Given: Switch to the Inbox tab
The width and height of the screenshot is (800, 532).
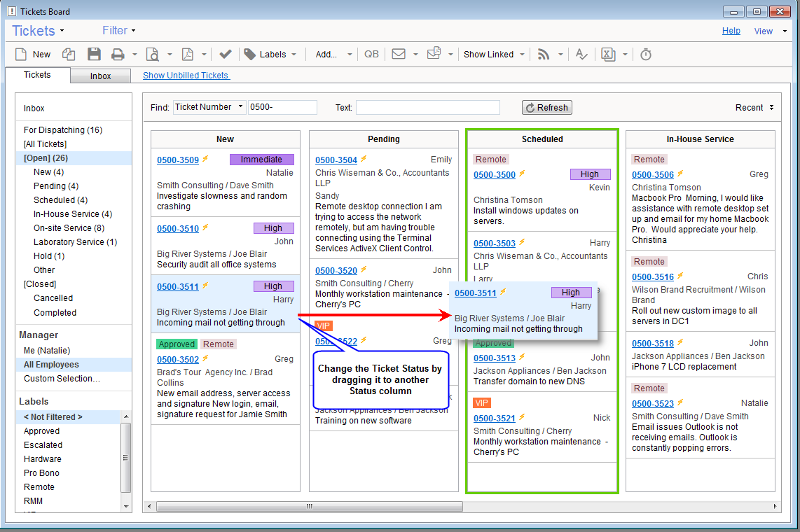Looking at the screenshot, I should click(100, 76).
